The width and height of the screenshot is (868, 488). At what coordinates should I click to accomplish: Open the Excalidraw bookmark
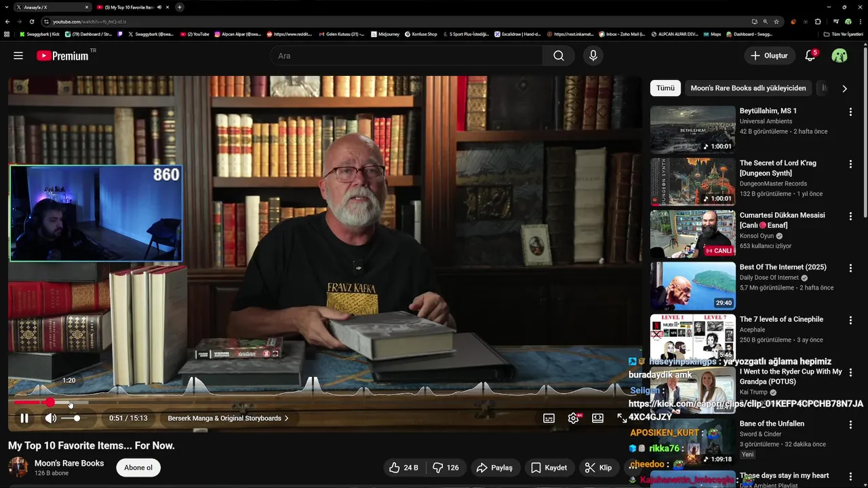[x=517, y=34]
